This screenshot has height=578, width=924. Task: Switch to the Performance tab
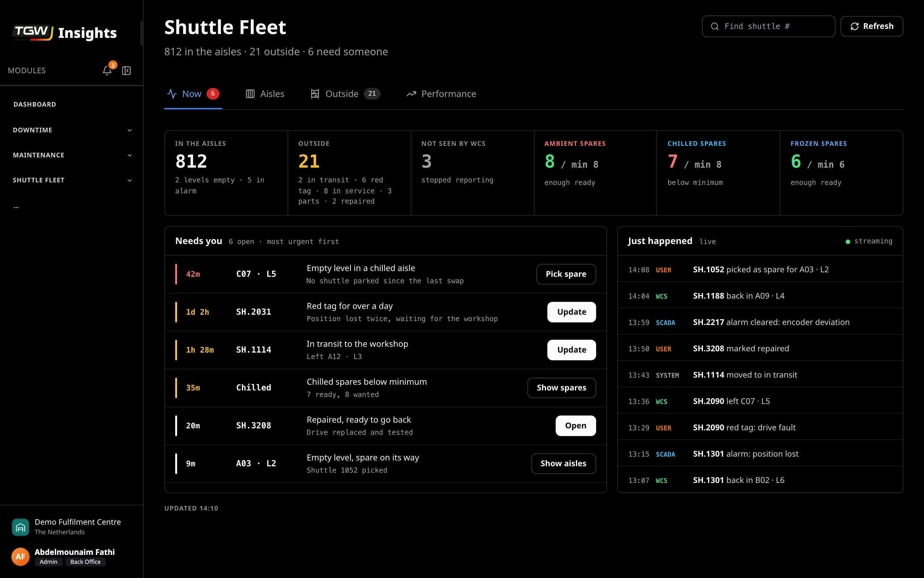tap(441, 94)
